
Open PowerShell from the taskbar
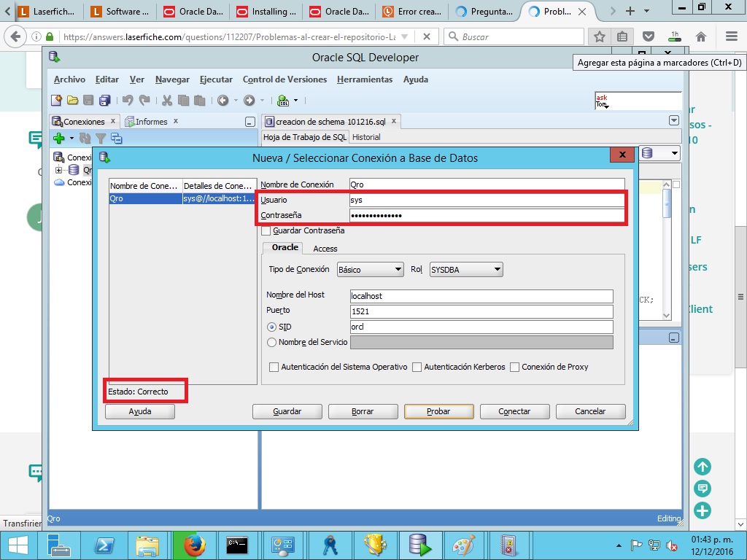tap(104, 545)
